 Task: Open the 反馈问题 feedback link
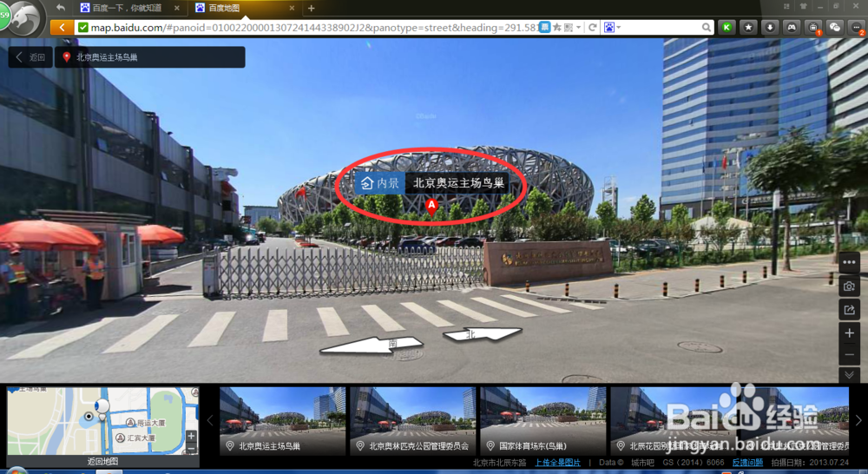pyautogui.click(x=747, y=463)
